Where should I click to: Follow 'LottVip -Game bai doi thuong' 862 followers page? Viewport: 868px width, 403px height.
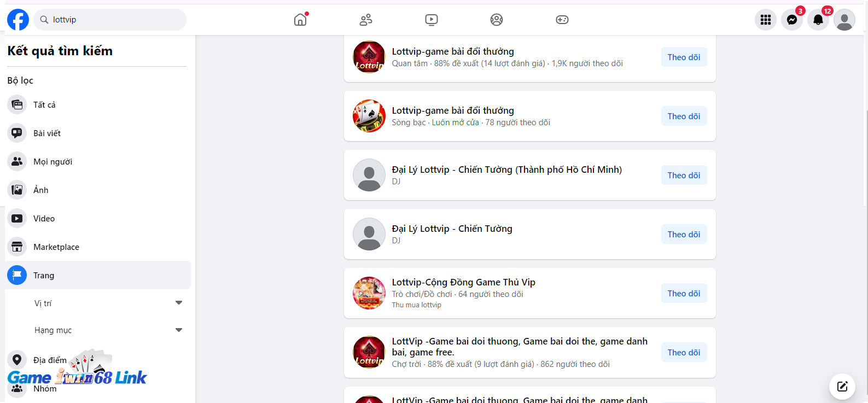click(684, 352)
